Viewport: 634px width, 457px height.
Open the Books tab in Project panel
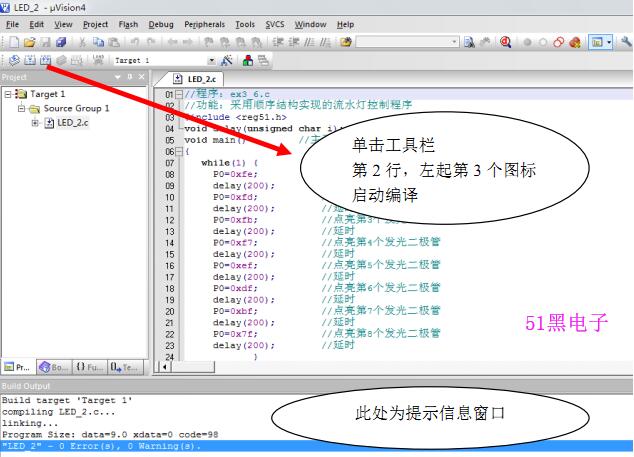(x=54, y=367)
